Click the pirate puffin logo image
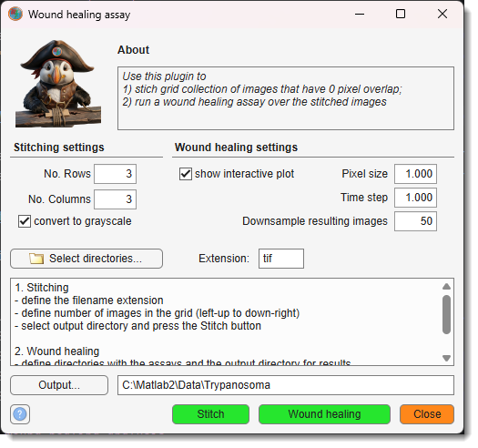The width and height of the screenshot is (478, 448). tap(58, 83)
